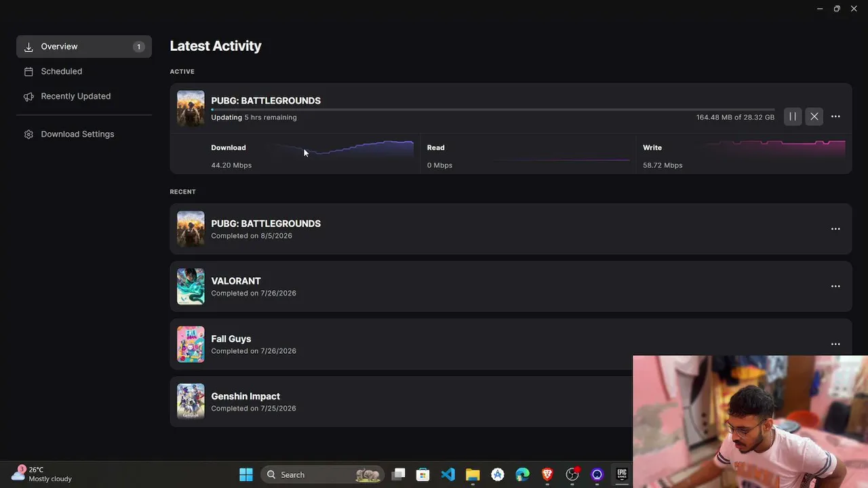
Task: Click the PUBG update progress bar
Action: pyautogui.click(x=492, y=109)
